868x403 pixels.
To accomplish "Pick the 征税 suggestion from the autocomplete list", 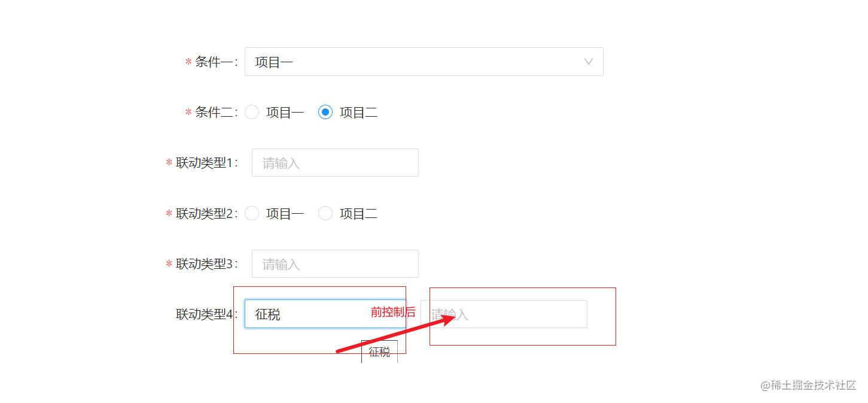I will tap(379, 352).
